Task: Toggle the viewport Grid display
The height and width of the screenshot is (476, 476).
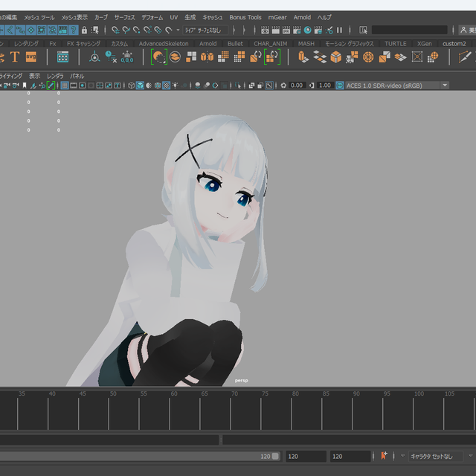Action: tap(65, 86)
